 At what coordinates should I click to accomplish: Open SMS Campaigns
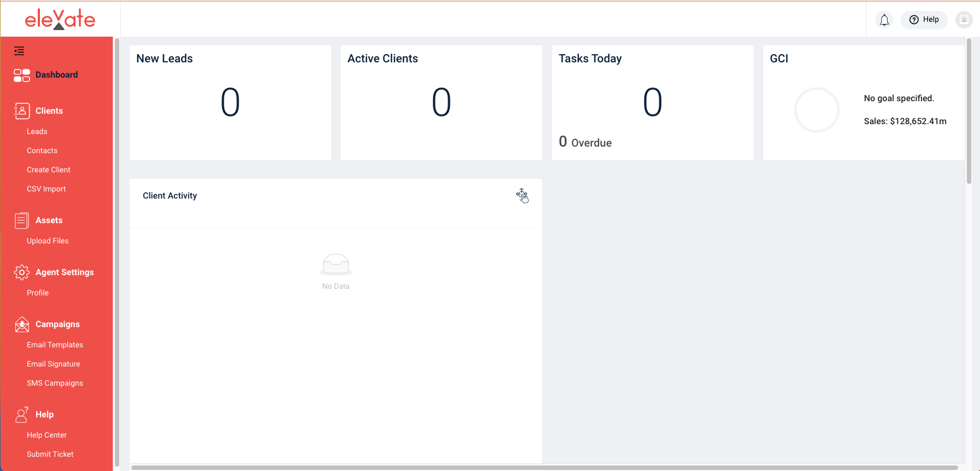click(x=55, y=383)
